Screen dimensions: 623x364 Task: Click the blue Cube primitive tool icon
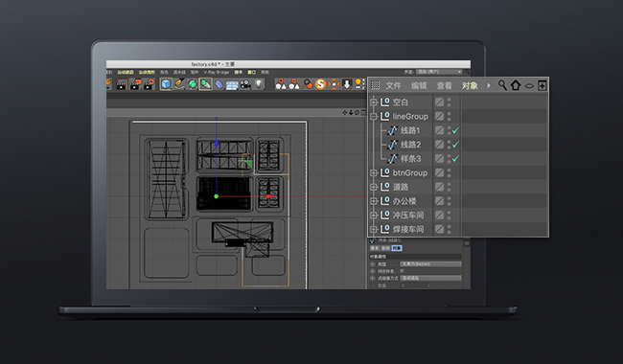(166, 83)
